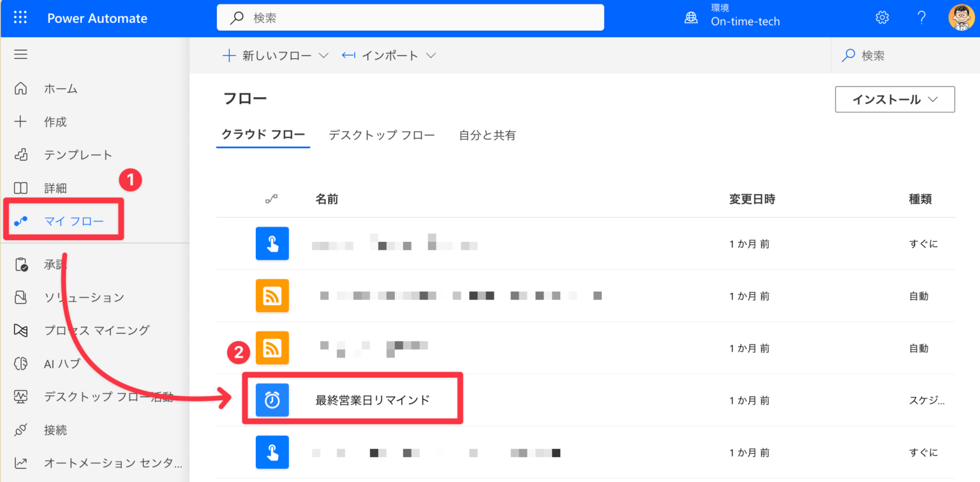Image resolution: width=980 pixels, height=482 pixels.
Task: Click the environment globe icon
Action: click(691, 18)
